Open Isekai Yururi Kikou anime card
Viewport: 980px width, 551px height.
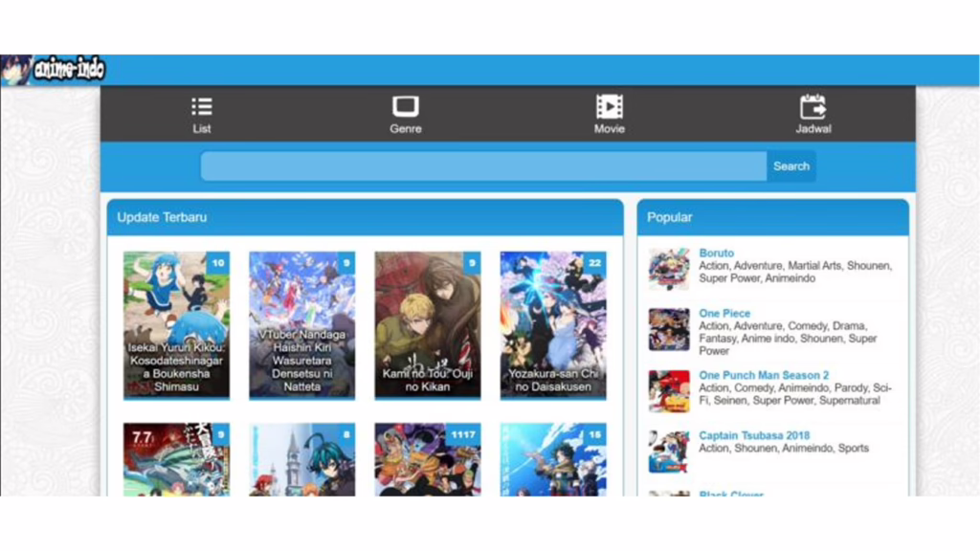click(x=176, y=325)
